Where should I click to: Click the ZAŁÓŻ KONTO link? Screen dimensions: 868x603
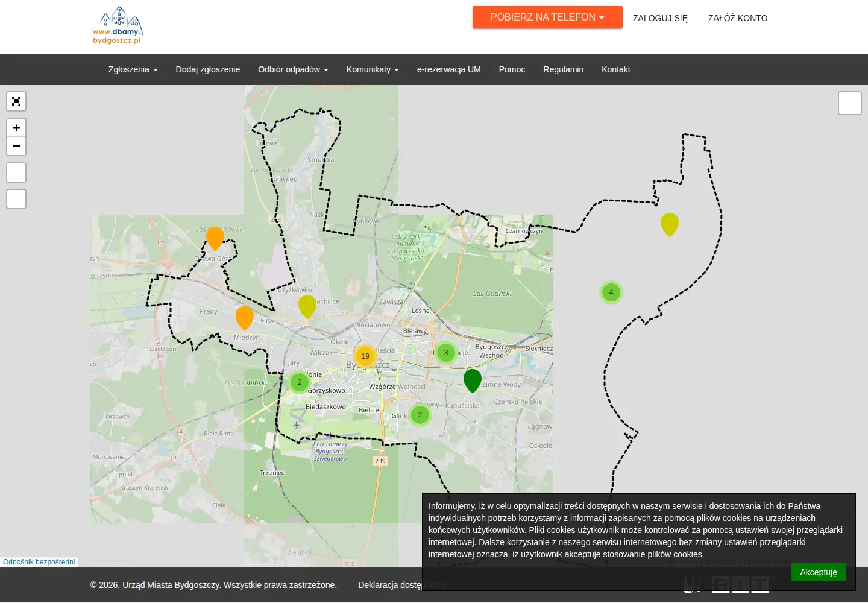coord(738,18)
